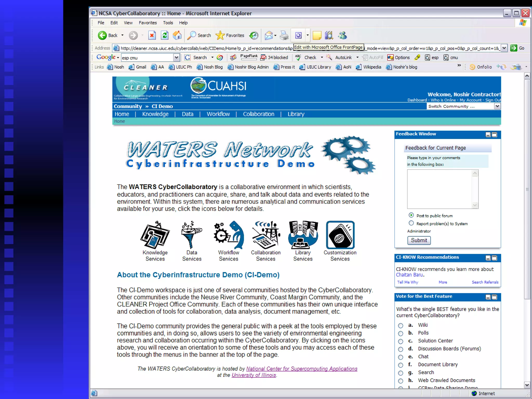Click the page's vertical scrollbar down arrow

pos(527,385)
